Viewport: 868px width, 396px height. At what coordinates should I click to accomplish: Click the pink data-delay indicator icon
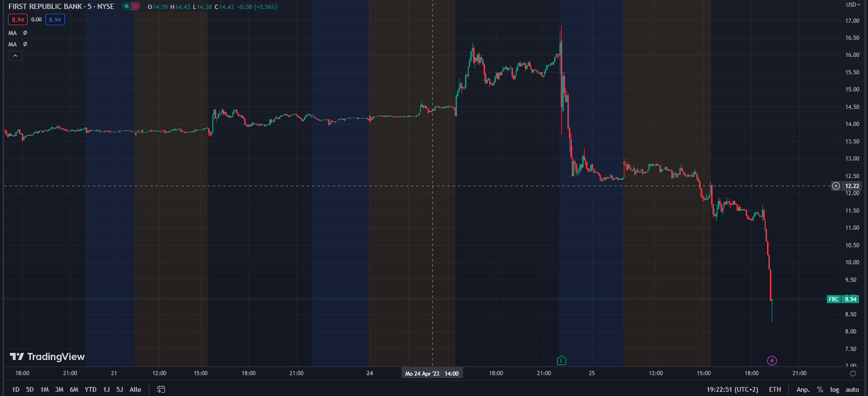click(x=136, y=7)
